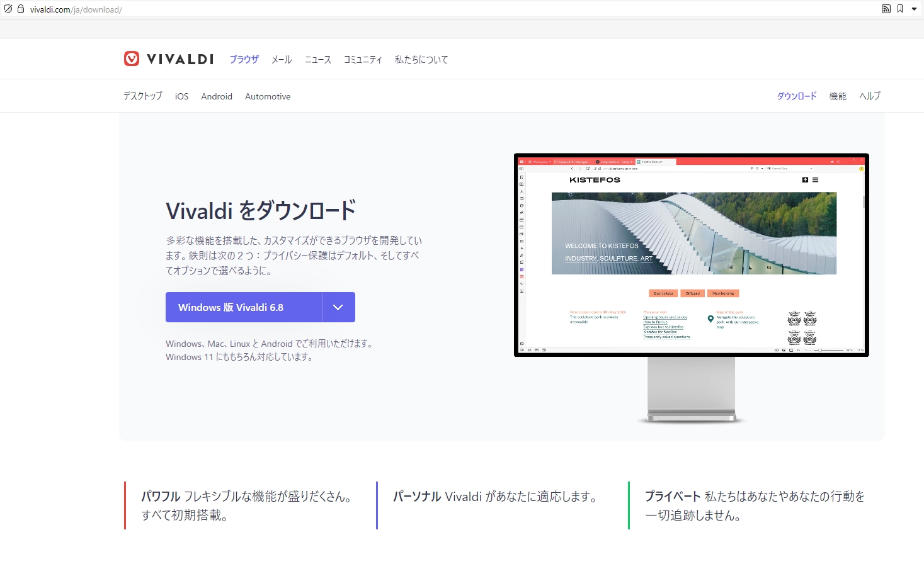Click the tracker blocker shield icon
The height and width of the screenshot is (564, 924).
[8, 9]
